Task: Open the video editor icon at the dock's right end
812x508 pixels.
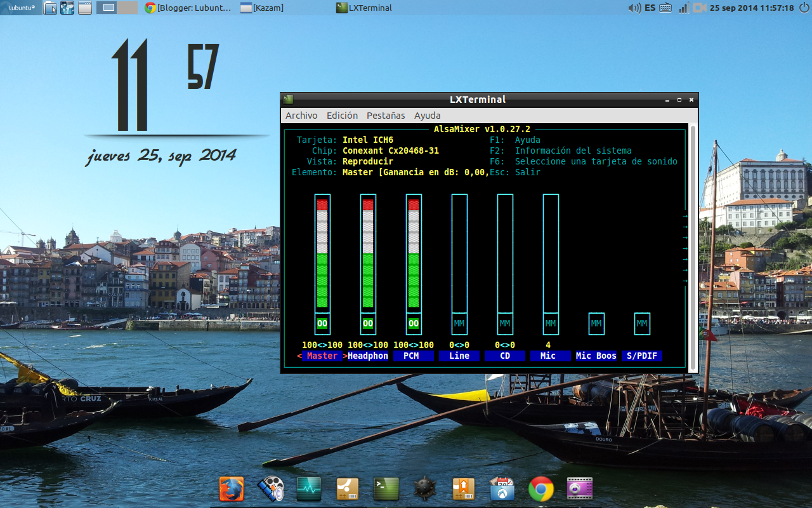Action: pyautogui.click(x=579, y=489)
